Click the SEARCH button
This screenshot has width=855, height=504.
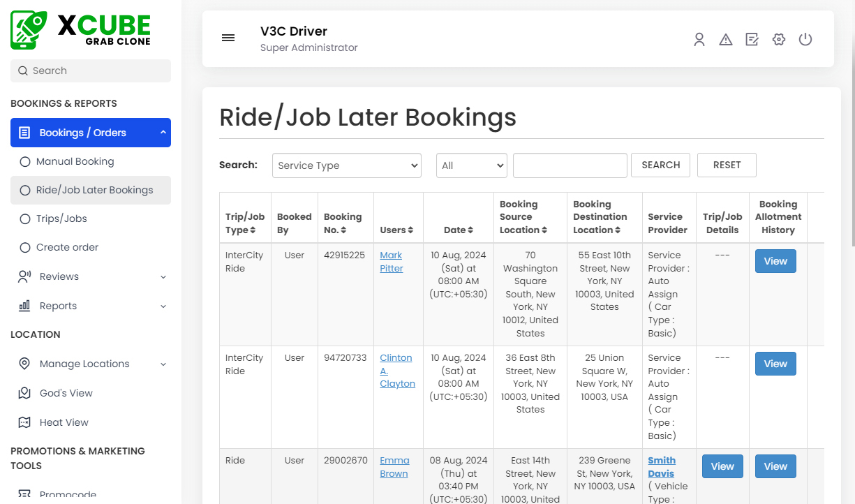coord(660,165)
